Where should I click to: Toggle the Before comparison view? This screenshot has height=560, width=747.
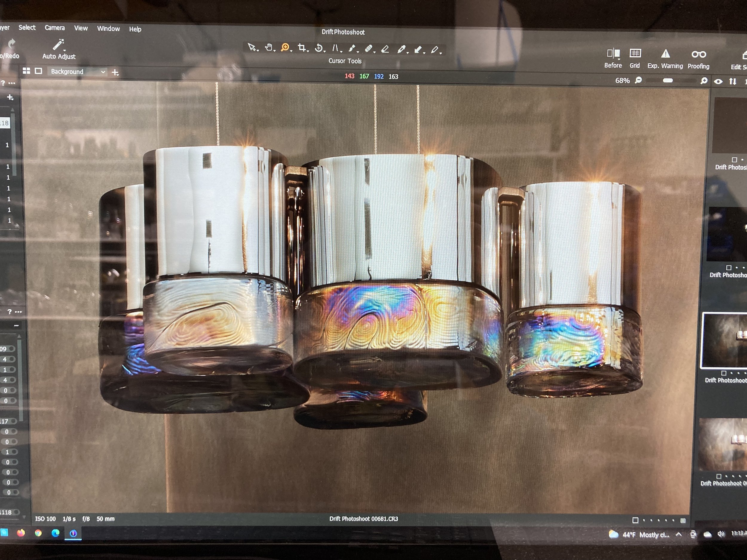pyautogui.click(x=613, y=58)
